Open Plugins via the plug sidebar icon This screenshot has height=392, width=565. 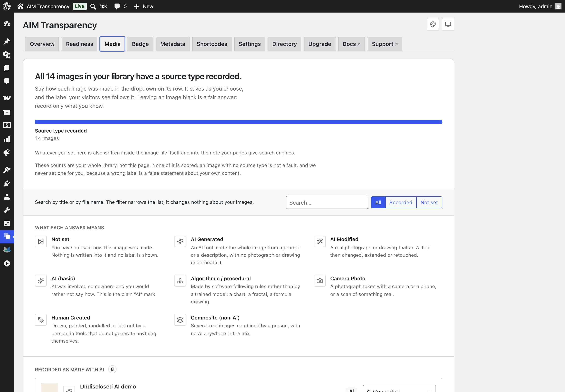pyautogui.click(x=7, y=183)
